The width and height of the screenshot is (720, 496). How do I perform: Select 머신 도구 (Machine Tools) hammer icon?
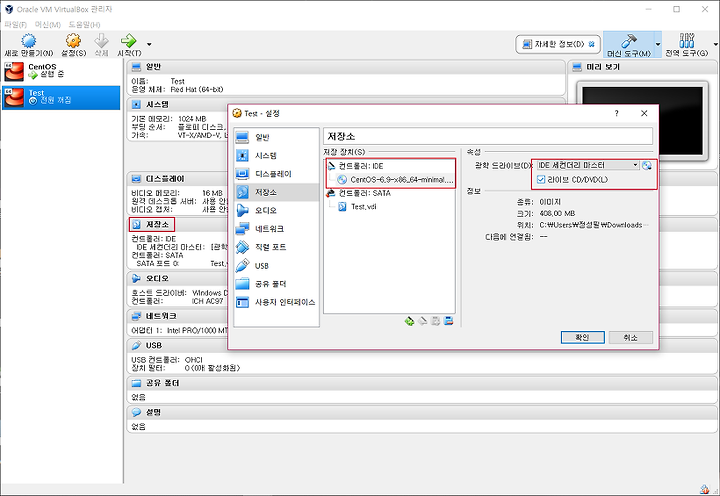tap(629, 45)
